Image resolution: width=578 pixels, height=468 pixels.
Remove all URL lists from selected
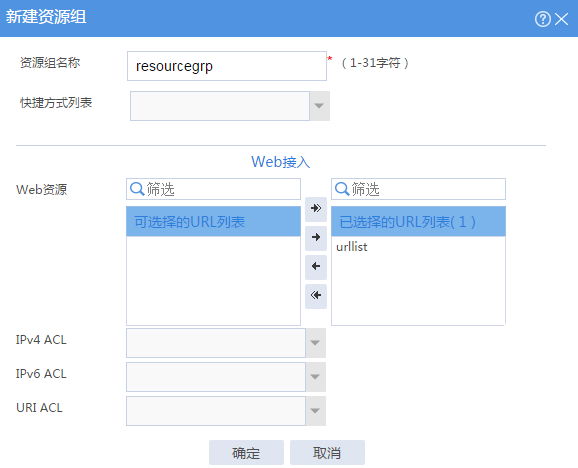[316, 296]
